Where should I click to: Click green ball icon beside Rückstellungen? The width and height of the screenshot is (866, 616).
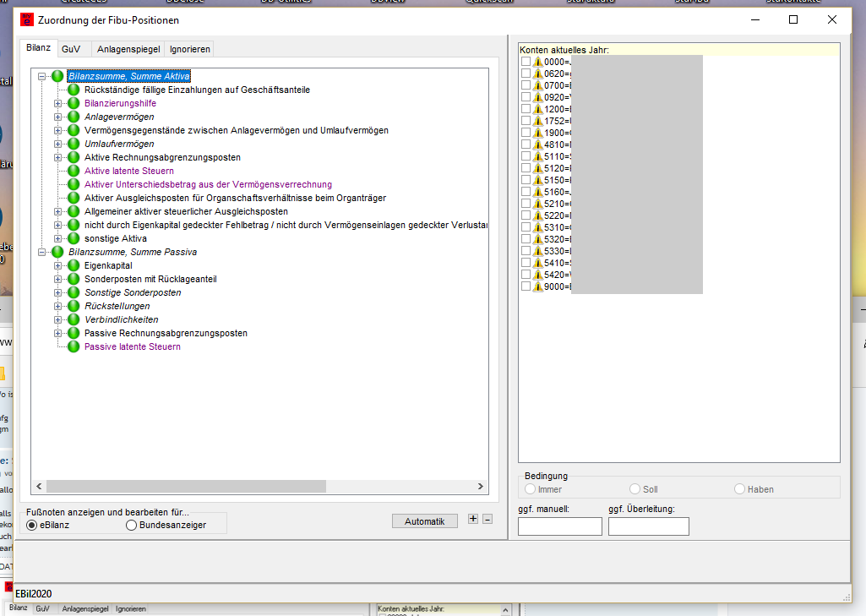click(74, 306)
